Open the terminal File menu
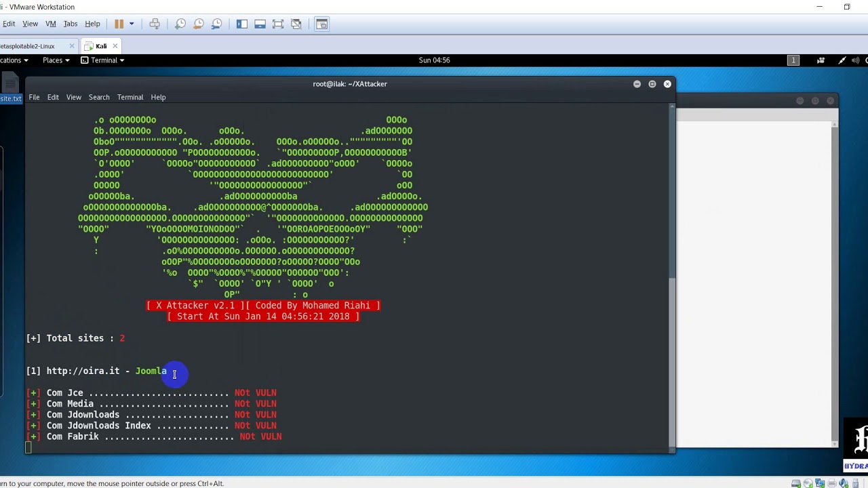Image resolution: width=868 pixels, height=488 pixels. coord(34,97)
